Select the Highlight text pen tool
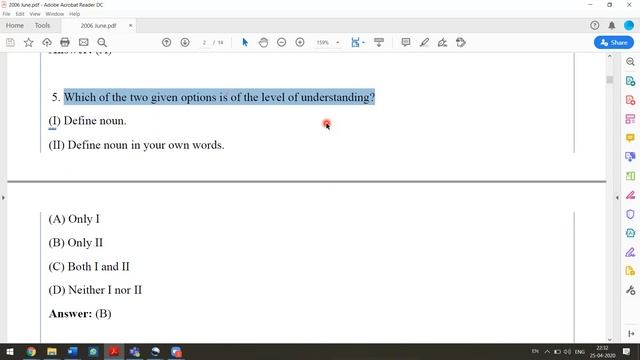 click(424, 42)
